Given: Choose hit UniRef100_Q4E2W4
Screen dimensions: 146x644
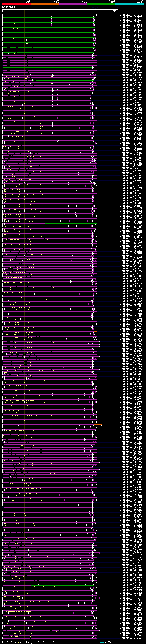Looking at the screenshot, I should tap(131, 254).
